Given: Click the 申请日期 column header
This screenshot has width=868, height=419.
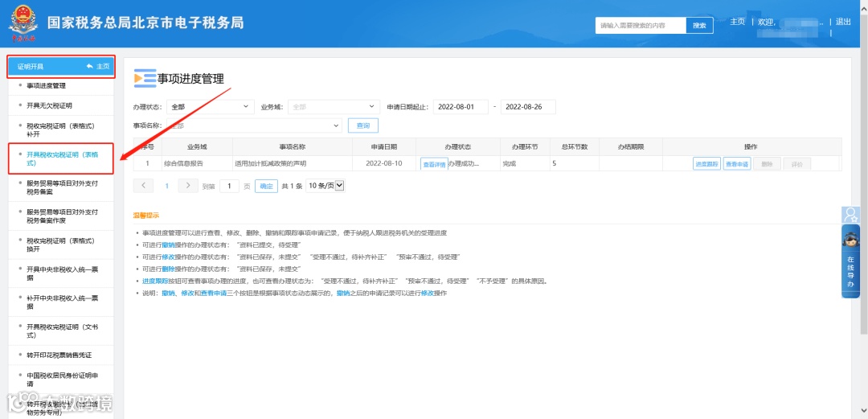Looking at the screenshot, I should click(384, 147).
